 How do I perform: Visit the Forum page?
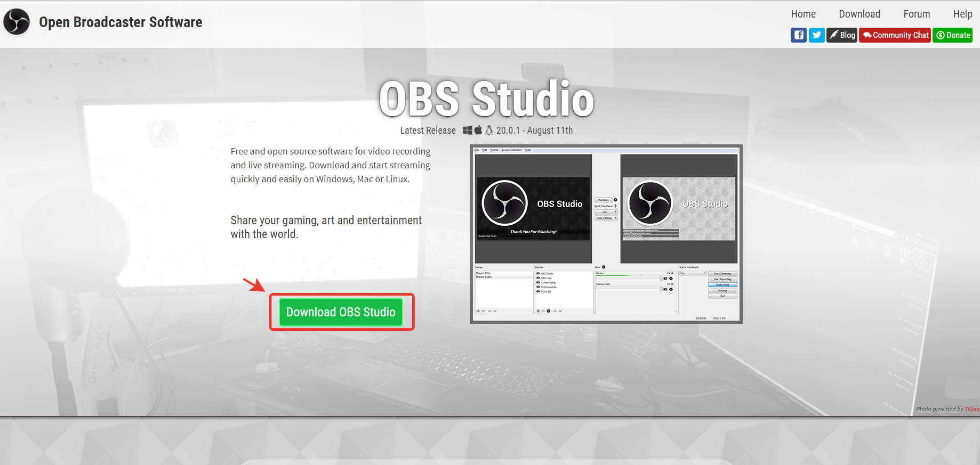pyautogui.click(x=917, y=14)
